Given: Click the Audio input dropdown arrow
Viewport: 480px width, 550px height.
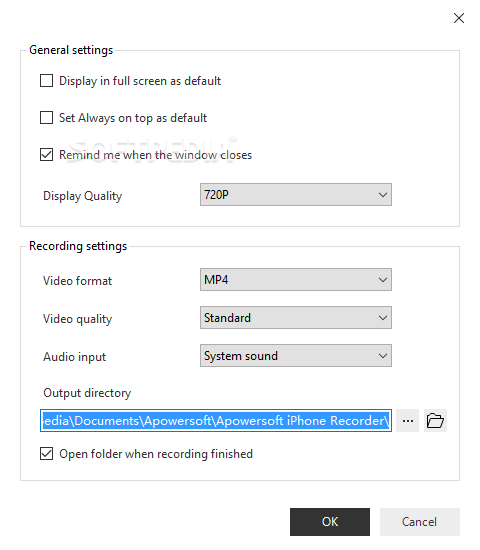Looking at the screenshot, I should point(383,355).
